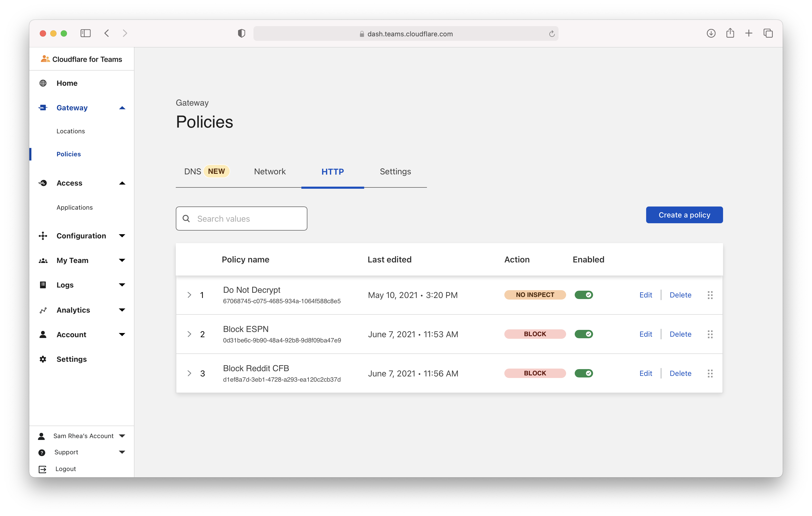Reload page using the address bar icon
The image size is (812, 516).
[x=552, y=34]
